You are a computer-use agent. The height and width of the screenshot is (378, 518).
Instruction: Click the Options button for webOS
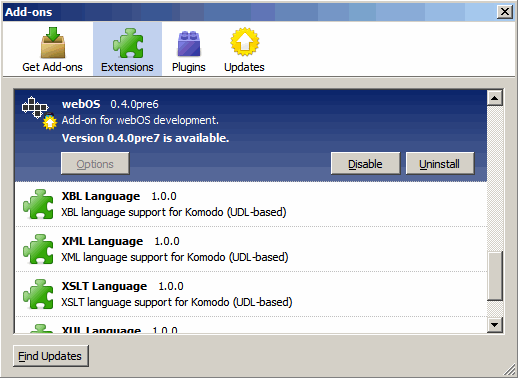point(95,163)
